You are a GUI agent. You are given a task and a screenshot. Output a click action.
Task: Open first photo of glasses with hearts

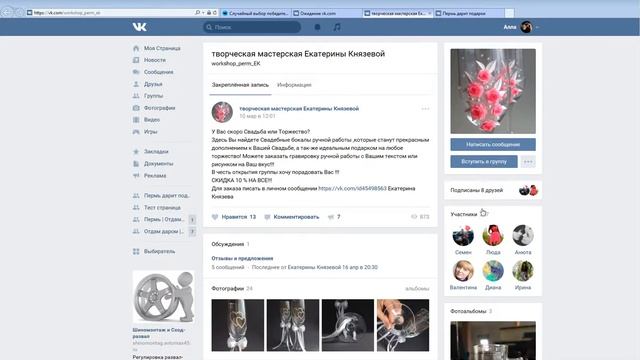(x=238, y=325)
